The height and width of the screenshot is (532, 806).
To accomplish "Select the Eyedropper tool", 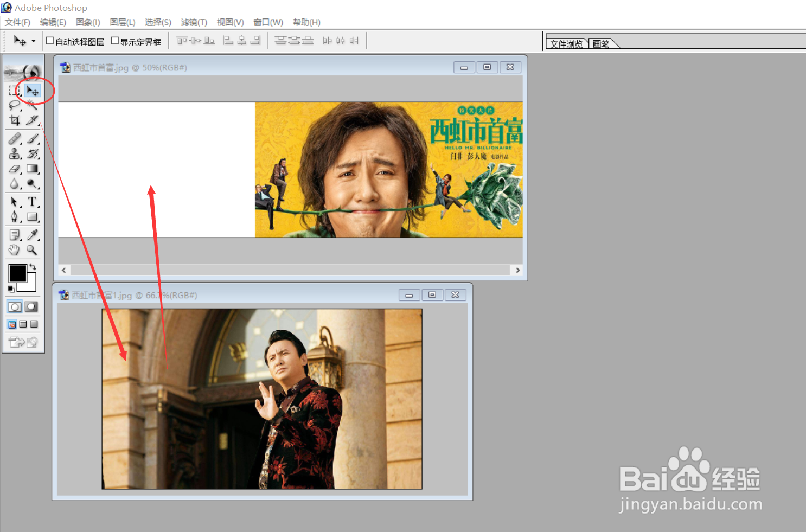I will coord(32,235).
